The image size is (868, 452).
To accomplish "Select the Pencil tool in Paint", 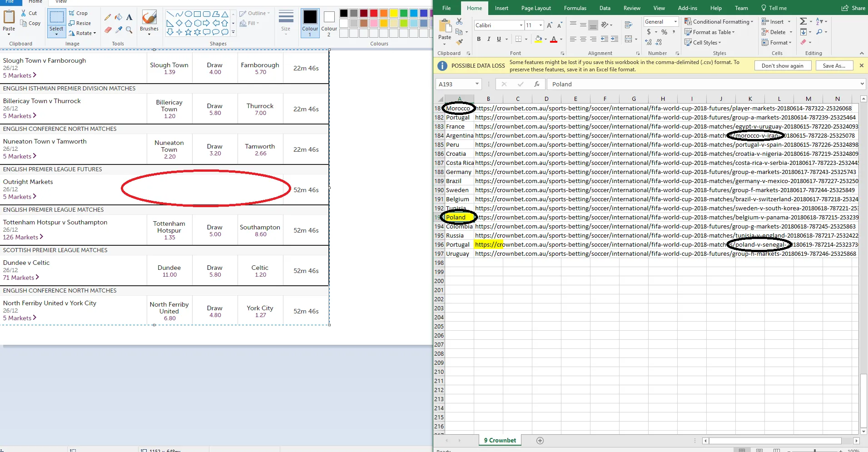I will tap(108, 17).
